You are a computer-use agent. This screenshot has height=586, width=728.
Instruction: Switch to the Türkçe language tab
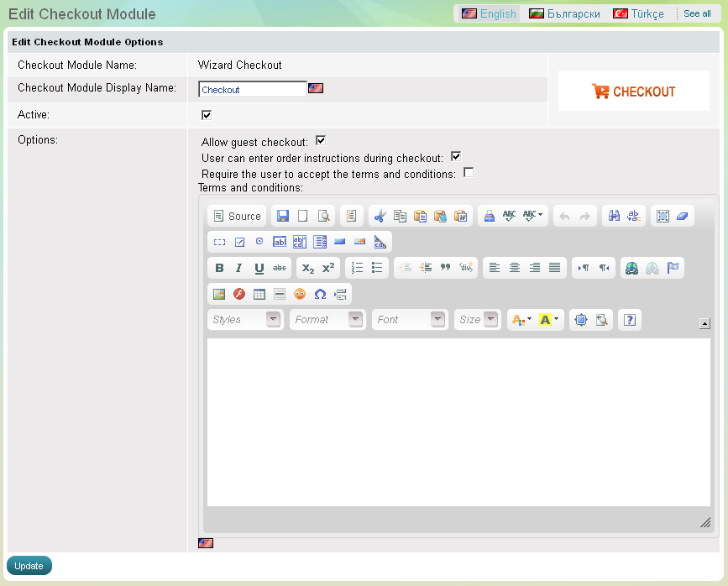tap(638, 13)
